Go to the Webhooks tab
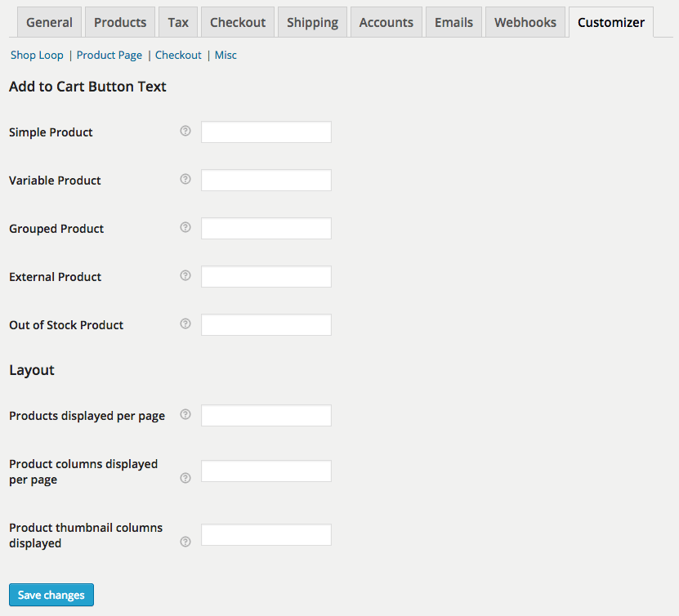679x616 pixels. pyautogui.click(x=525, y=22)
